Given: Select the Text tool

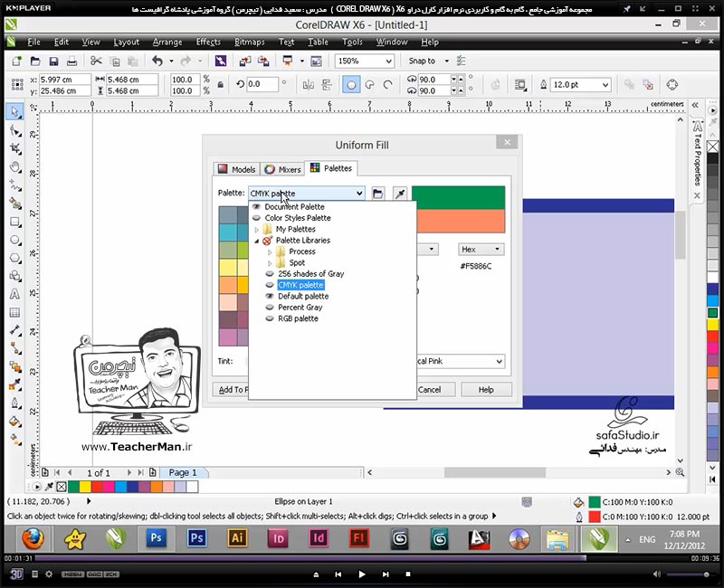Looking at the screenshot, I should pyautogui.click(x=15, y=295).
